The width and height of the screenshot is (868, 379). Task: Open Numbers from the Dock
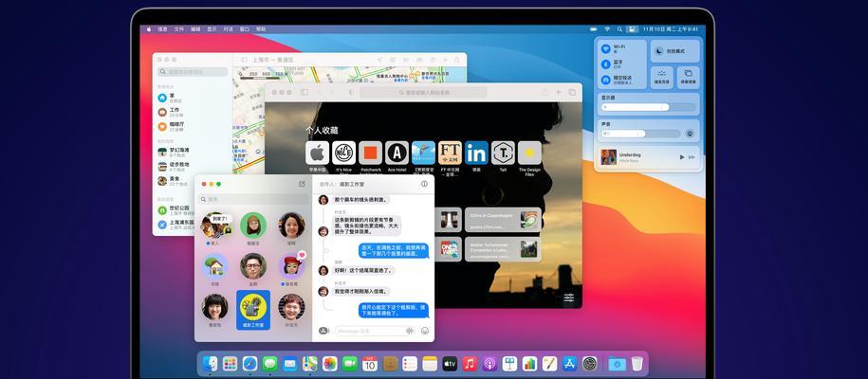(529, 364)
